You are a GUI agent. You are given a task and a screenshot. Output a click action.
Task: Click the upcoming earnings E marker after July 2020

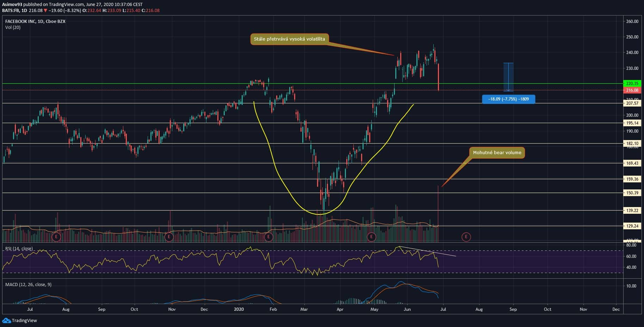point(466,237)
